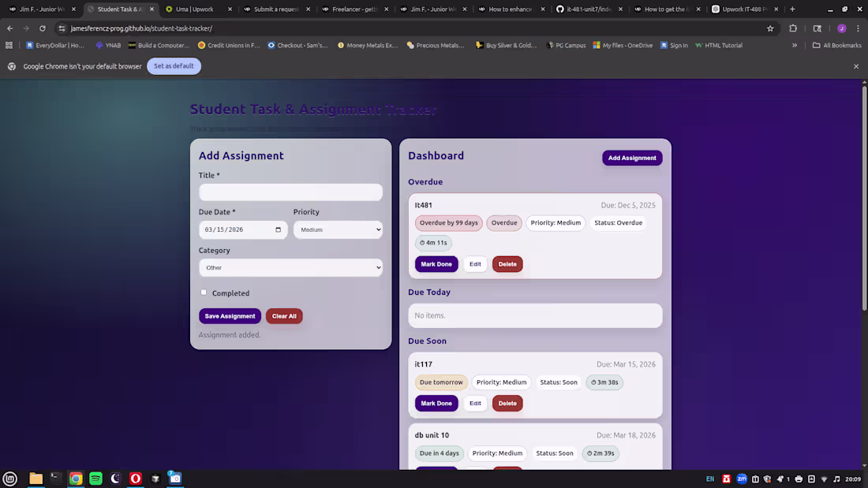The image size is (868, 488).
Task: Open the Priority dropdown
Action: pyautogui.click(x=338, y=229)
